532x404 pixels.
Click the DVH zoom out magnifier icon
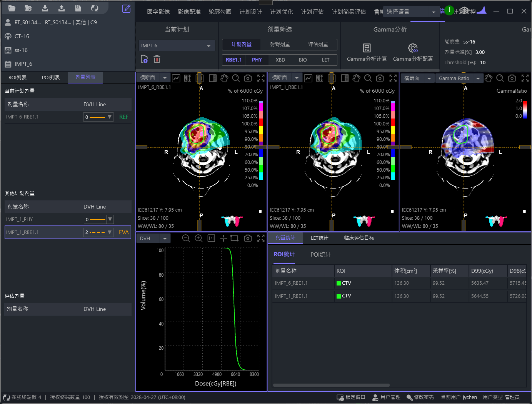click(186, 239)
